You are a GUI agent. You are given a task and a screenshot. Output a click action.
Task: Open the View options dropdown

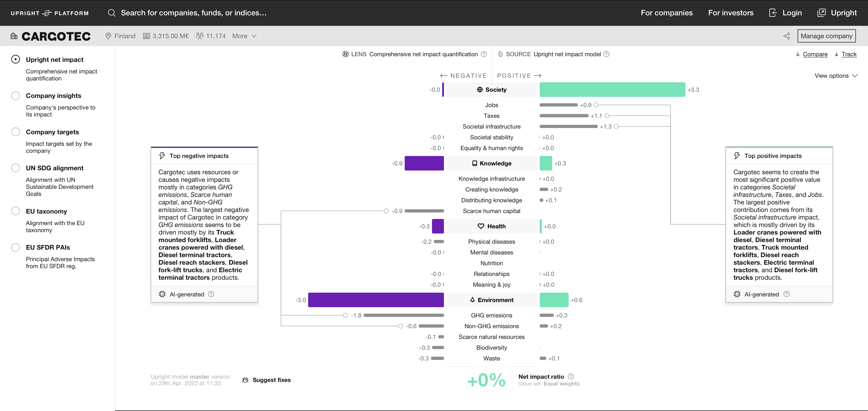tap(836, 76)
